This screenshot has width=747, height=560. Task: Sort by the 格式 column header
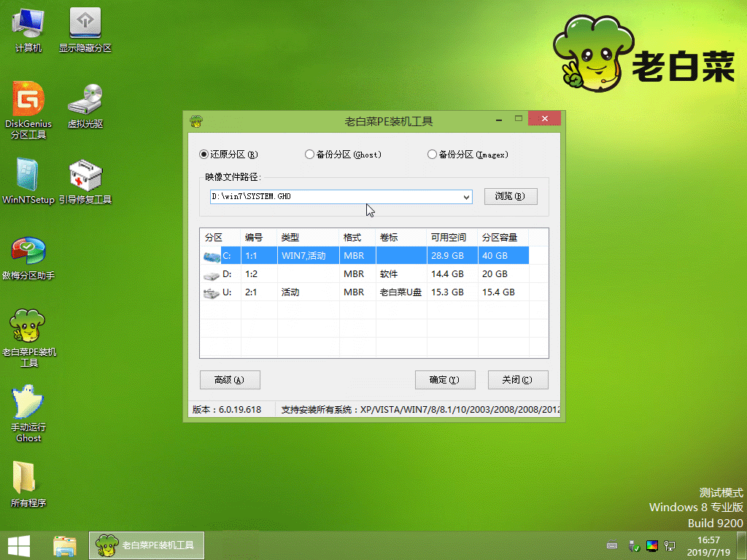(357, 237)
